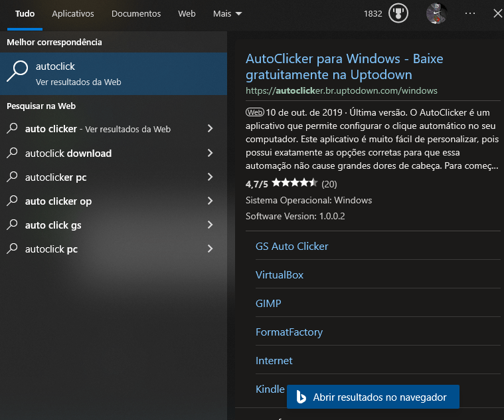Expand the auto click gs suggestion arrow
504x420 pixels.
[x=210, y=225]
